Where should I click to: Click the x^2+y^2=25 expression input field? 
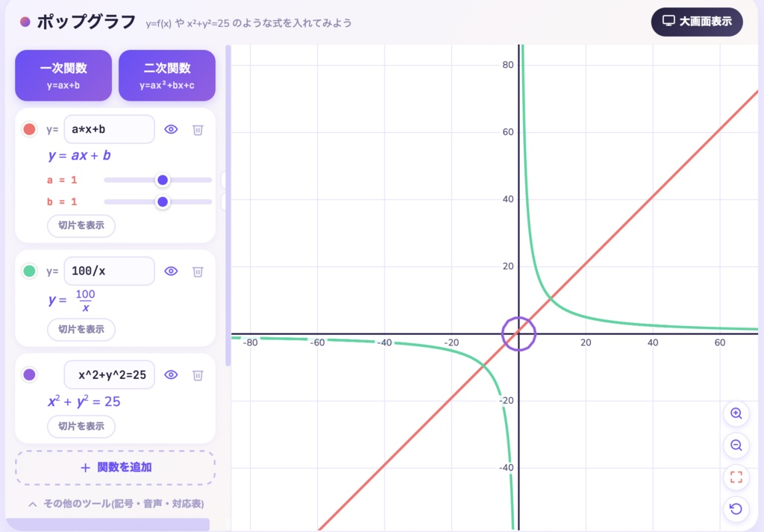[x=109, y=375]
